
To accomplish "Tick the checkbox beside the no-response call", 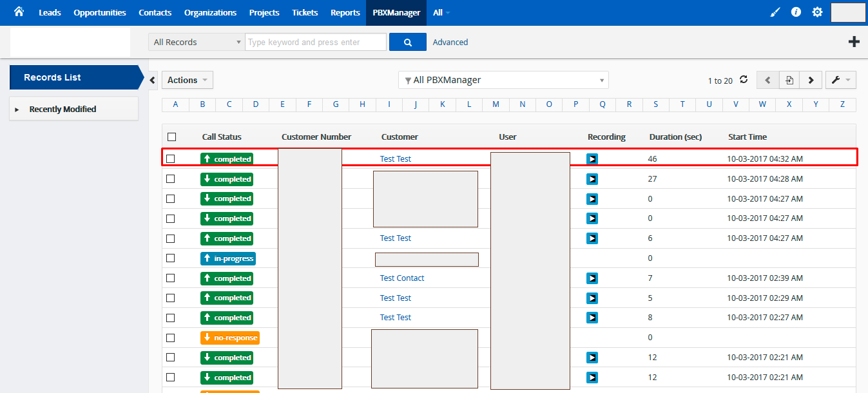I will point(171,337).
